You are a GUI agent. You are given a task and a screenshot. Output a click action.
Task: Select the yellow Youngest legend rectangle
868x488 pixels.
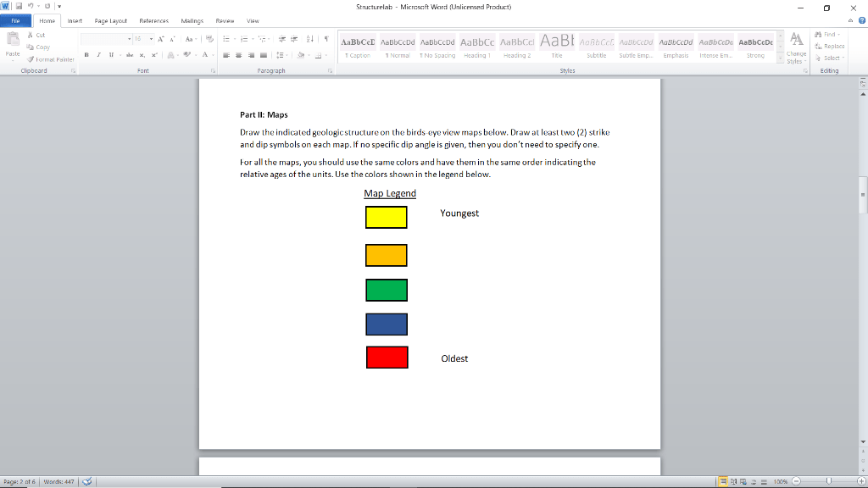click(387, 218)
